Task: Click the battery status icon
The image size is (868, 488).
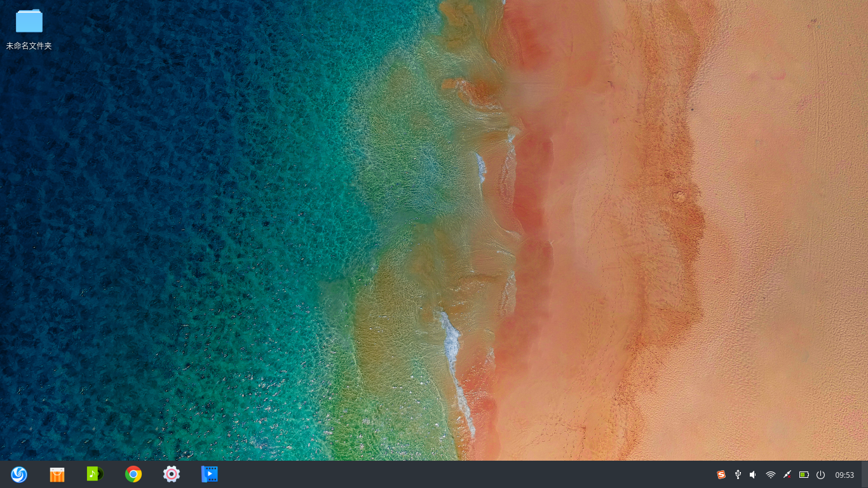Action: click(x=804, y=475)
